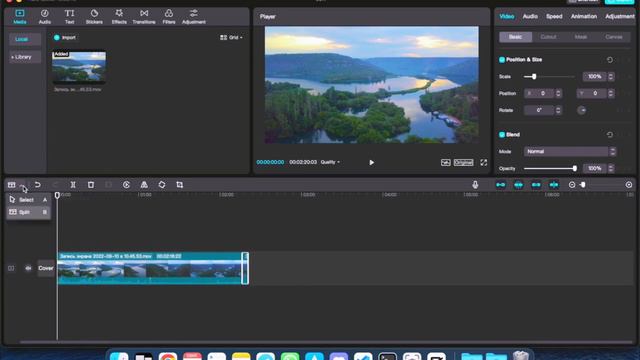
Task: Toggle the Blend checkbox
Action: [x=502, y=135]
